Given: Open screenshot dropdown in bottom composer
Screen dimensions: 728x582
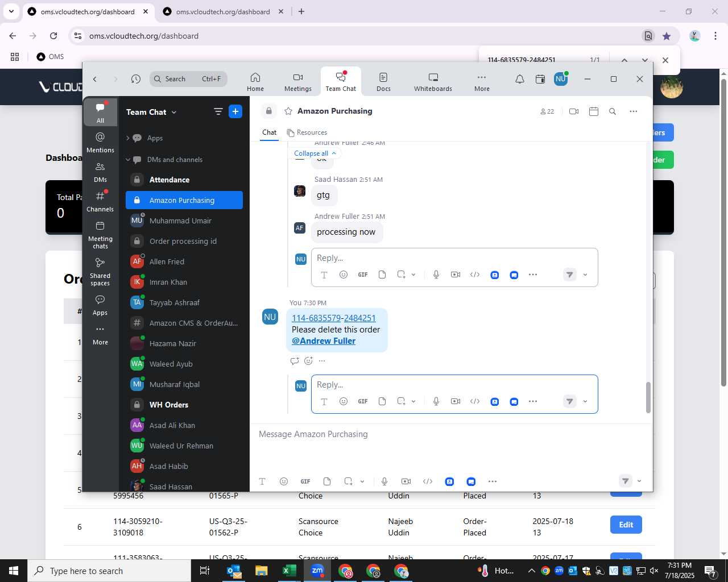Looking at the screenshot, I should click(x=362, y=481).
